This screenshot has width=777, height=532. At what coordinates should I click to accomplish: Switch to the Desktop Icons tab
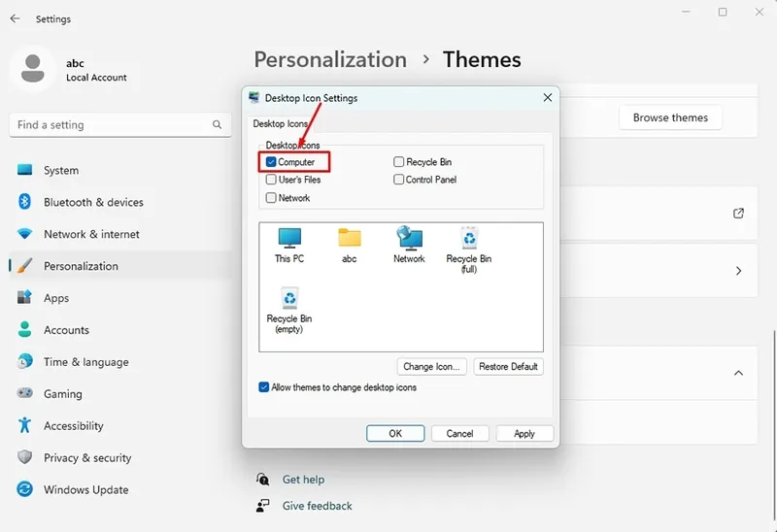(x=281, y=124)
